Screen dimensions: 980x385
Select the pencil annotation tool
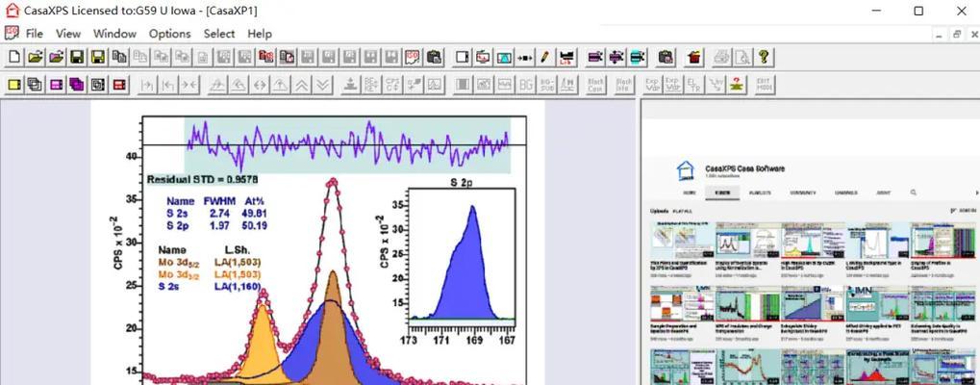pyautogui.click(x=545, y=58)
